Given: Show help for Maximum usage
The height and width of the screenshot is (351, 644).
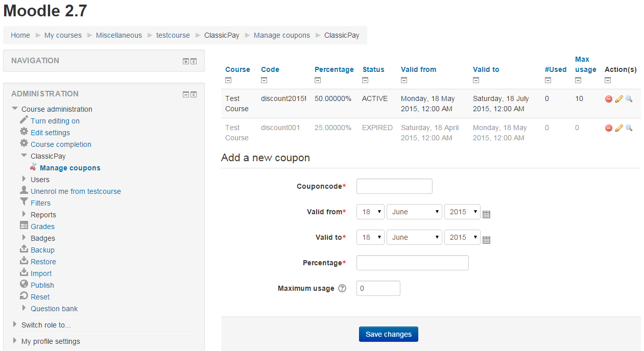Looking at the screenshot, I should (x=342, y=288).
